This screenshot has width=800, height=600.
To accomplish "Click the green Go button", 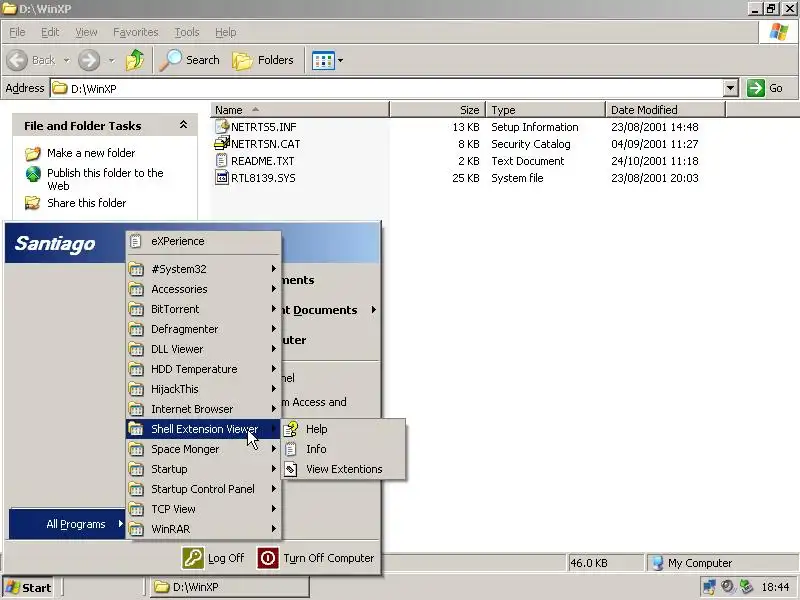I will coord(765,88).
